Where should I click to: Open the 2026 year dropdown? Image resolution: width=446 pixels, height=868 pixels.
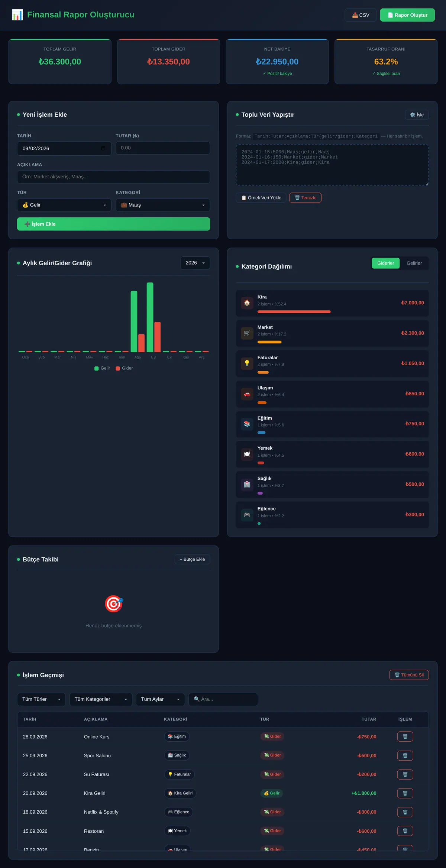195,263
